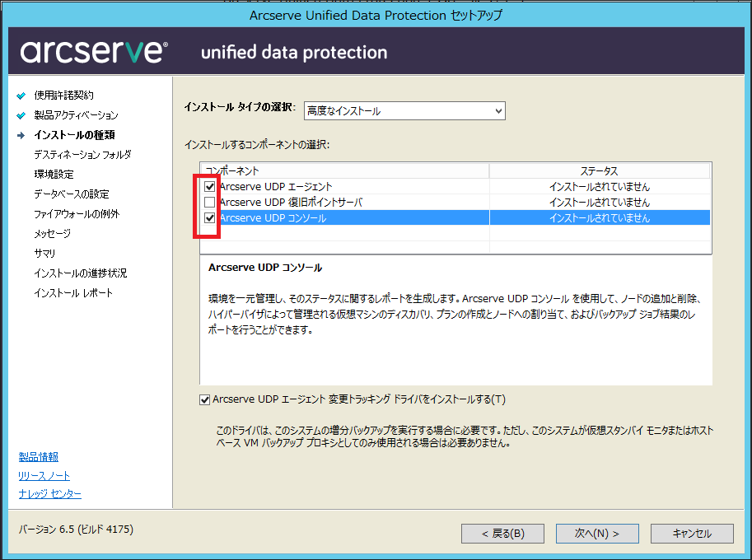
Task: Click the checkmark icon beside 製品アクティベーション
Action: (21, 115)
